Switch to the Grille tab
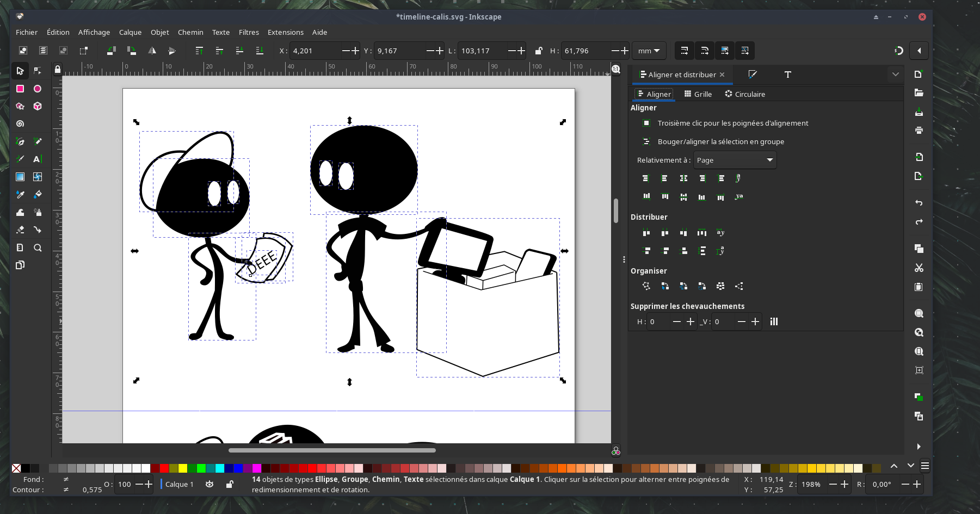The width and height of the screenshot is (980, 514). pos(698,94)
